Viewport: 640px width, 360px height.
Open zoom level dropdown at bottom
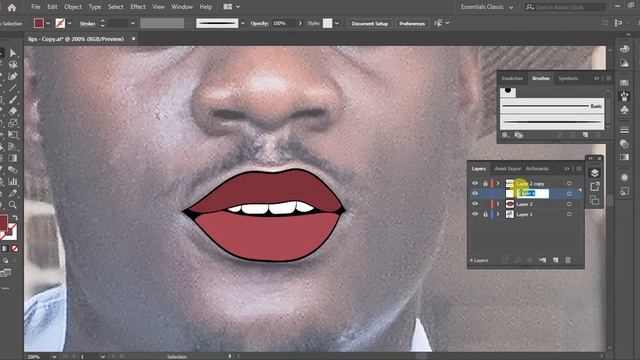tap(54, 356)
